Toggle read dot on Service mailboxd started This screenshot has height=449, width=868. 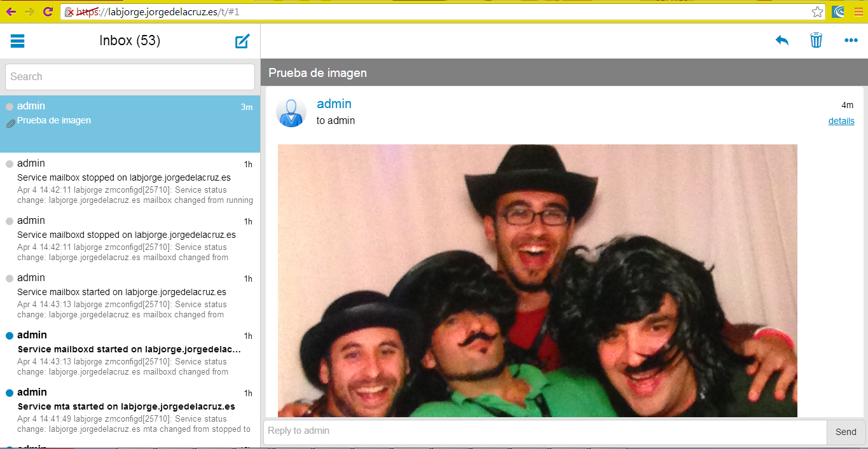click(10, 336)
